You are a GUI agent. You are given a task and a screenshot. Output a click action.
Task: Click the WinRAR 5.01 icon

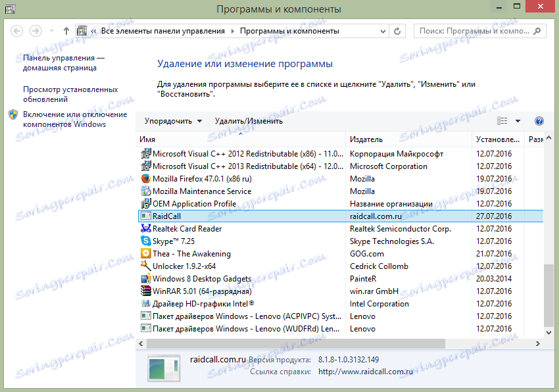[x=146, y=291]
